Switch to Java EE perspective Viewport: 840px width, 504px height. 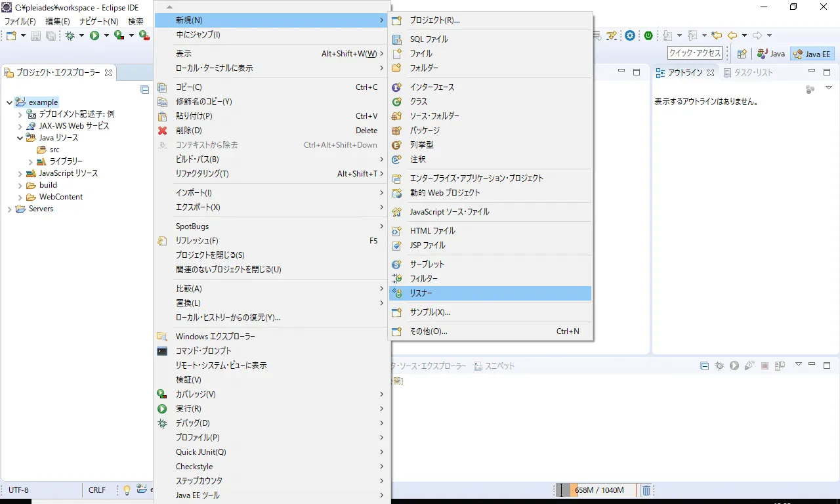coord(812,54)
